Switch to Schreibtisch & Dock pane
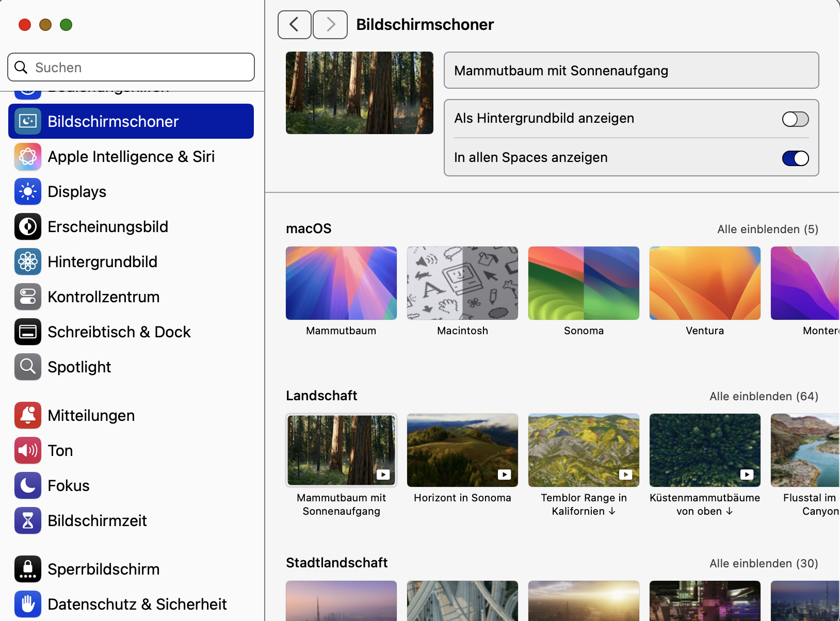Viewport: 840px width, 621px height. 119,332
